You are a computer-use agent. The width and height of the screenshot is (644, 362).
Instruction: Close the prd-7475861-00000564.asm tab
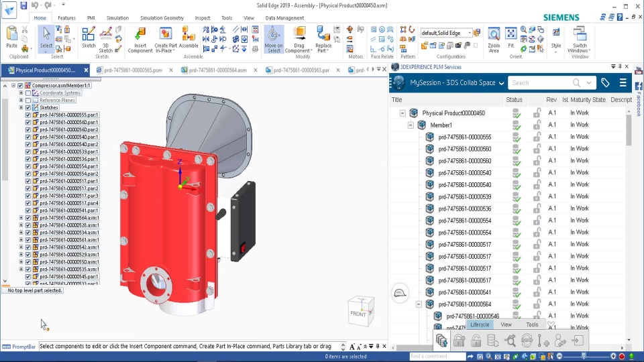point(256,70)
